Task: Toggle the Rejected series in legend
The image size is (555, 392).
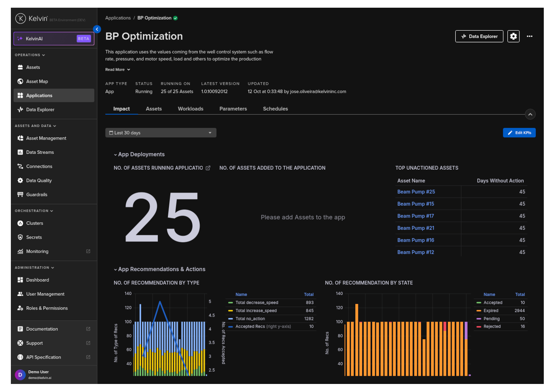Action: point(492,327)
